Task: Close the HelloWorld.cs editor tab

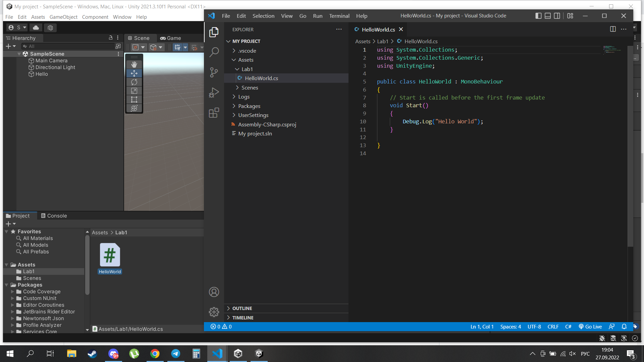Action: click(401, 29)
